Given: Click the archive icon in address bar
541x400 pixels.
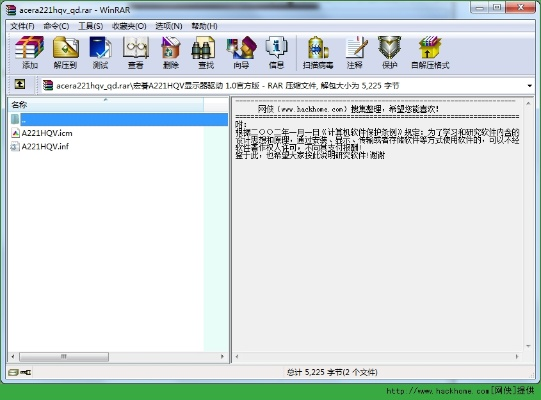Looking at the screenshot, I should 48,85.
